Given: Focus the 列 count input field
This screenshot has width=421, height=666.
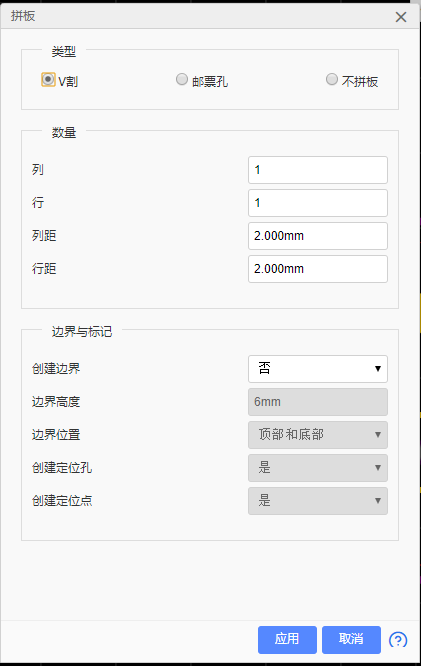Looking at the screenshot, I should coord(318,170).
